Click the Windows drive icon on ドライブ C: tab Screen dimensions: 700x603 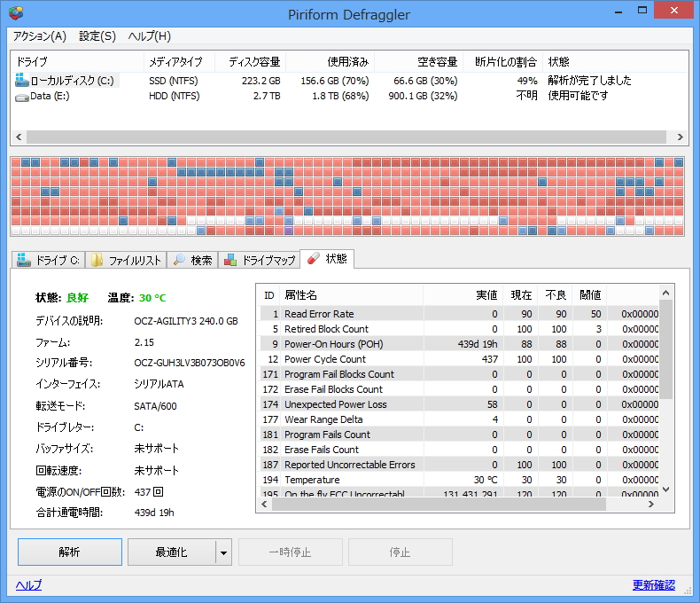coord(23,260)
